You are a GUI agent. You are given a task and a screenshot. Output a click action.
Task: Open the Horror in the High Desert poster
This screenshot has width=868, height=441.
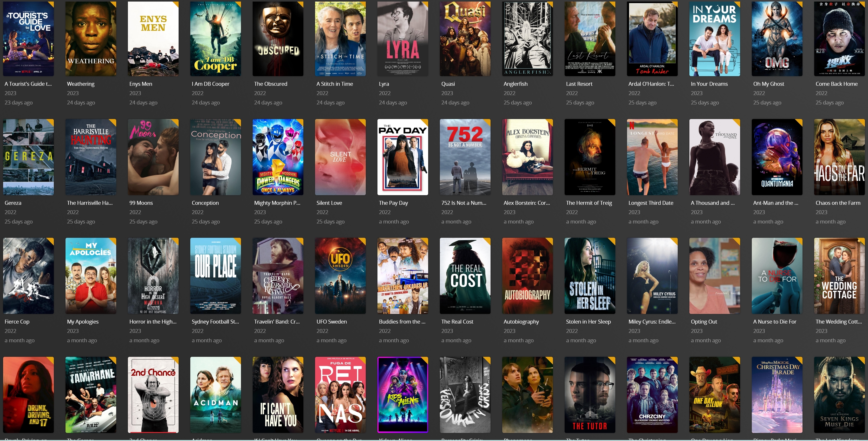(x=153, y=276)
